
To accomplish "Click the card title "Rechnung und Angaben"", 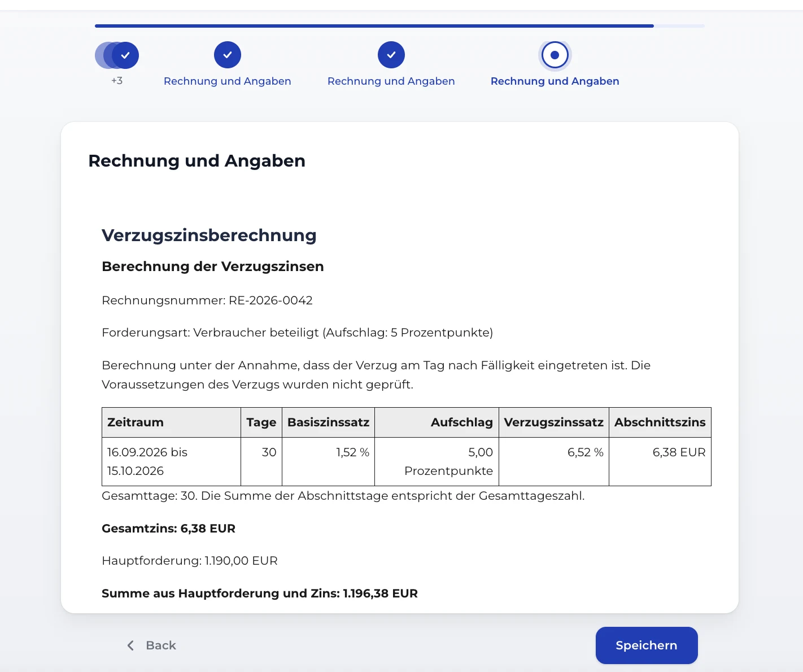I will [197, 161].
